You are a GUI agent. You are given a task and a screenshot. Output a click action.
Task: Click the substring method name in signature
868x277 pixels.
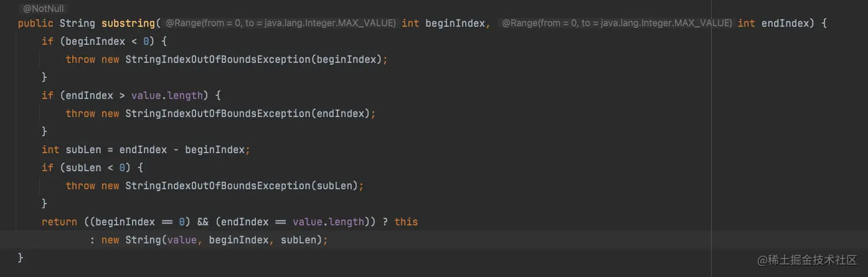(128, 24)
